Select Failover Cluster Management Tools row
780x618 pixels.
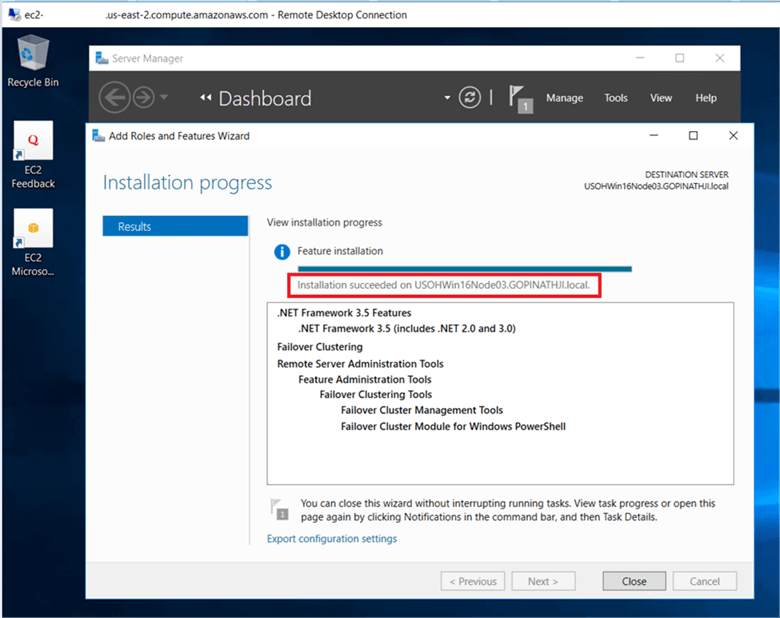pyautogui.click(x=422, y=410)
